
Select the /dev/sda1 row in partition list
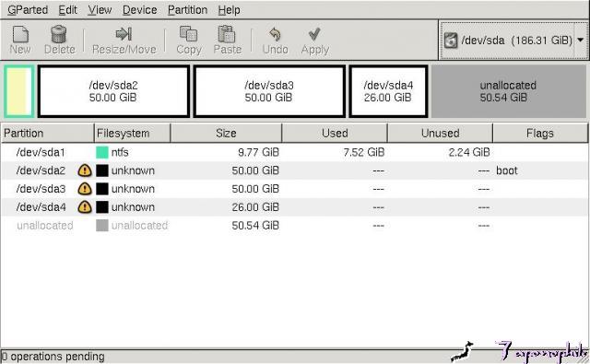[x=294, y=152]
